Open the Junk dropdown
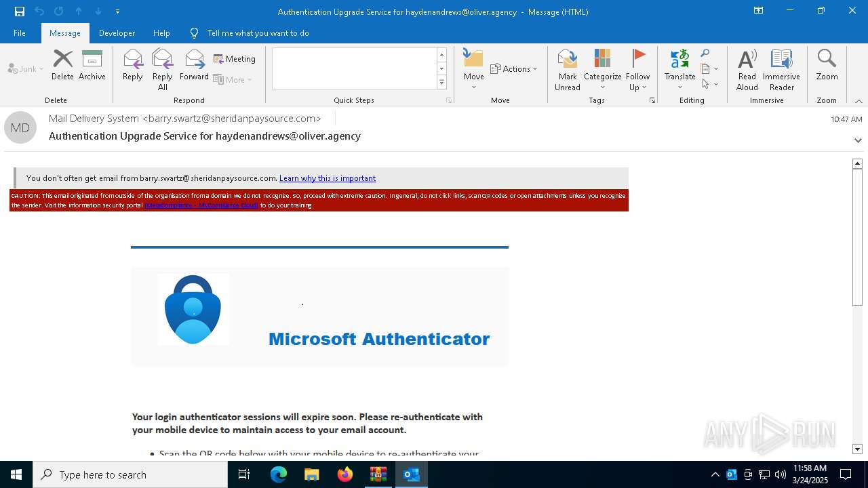868x488 pixels. (26, 68)
